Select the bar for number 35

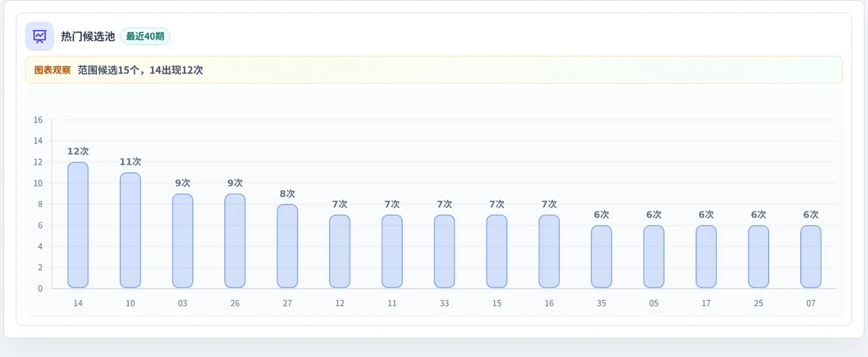tap(601, 257)
